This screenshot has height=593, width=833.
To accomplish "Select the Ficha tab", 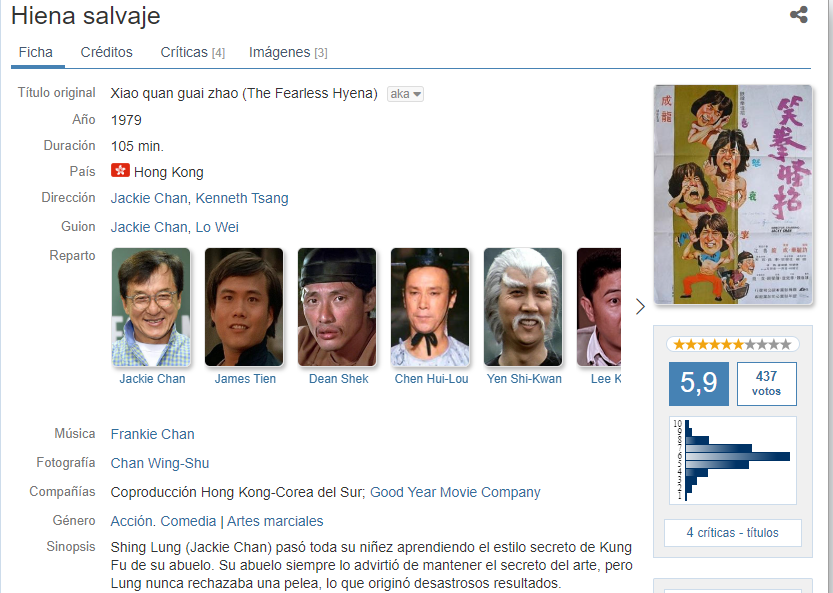I will point(36,52).
